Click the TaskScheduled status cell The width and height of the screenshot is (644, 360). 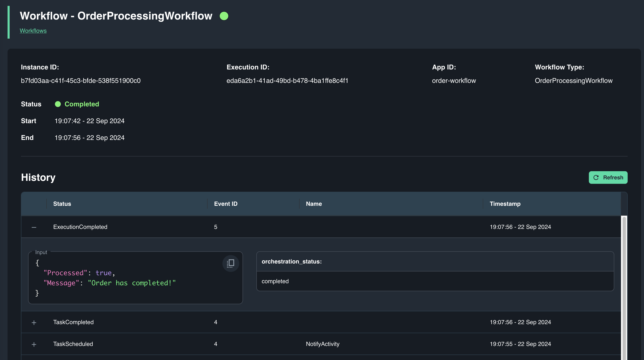pyautogui.click(x=73, y=344)
